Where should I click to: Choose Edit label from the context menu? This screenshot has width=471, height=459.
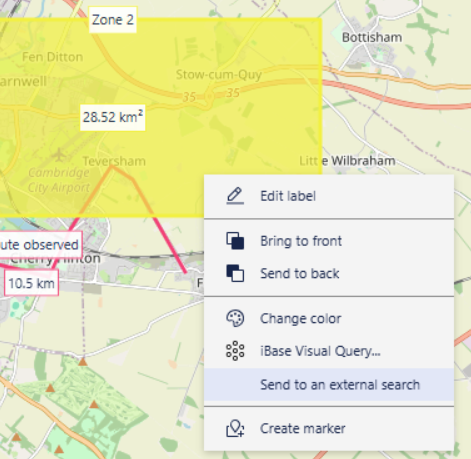tap(329, 196)
